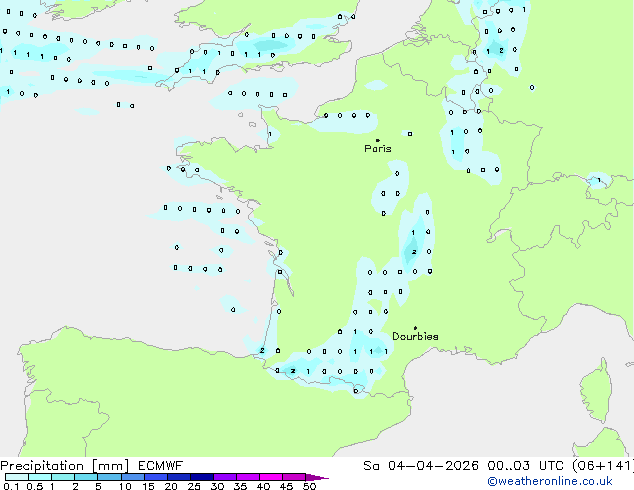Pick the purple legend swatch between 30 and 35

[x=225, y=477]
